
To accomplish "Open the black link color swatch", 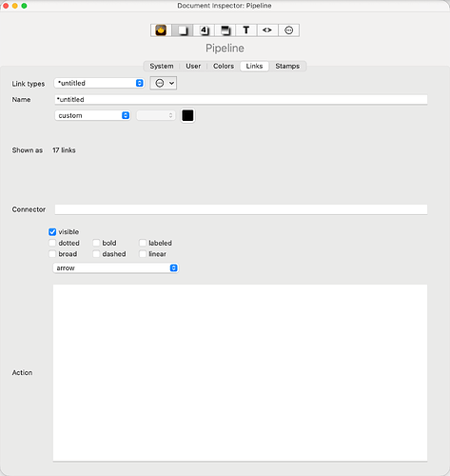I will pos(187,115).
